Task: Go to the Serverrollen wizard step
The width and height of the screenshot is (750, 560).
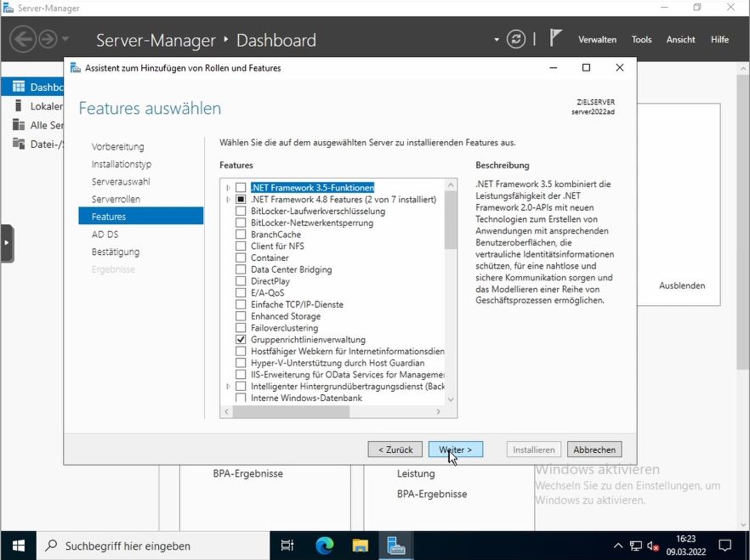Action: pos(116,199)
